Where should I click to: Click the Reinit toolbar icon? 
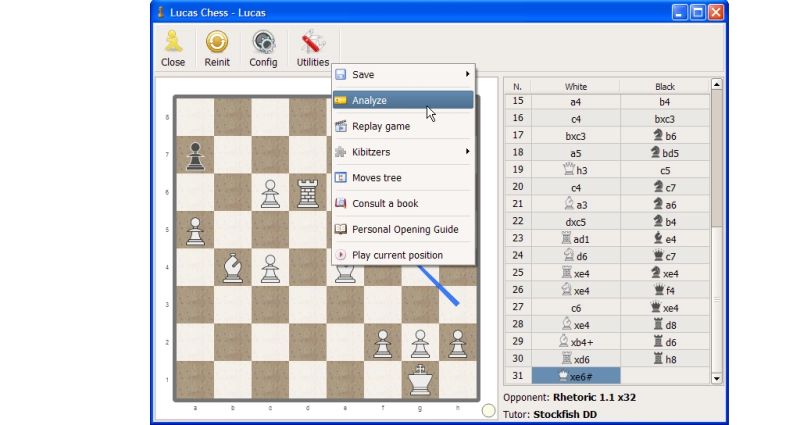point(217,48)
